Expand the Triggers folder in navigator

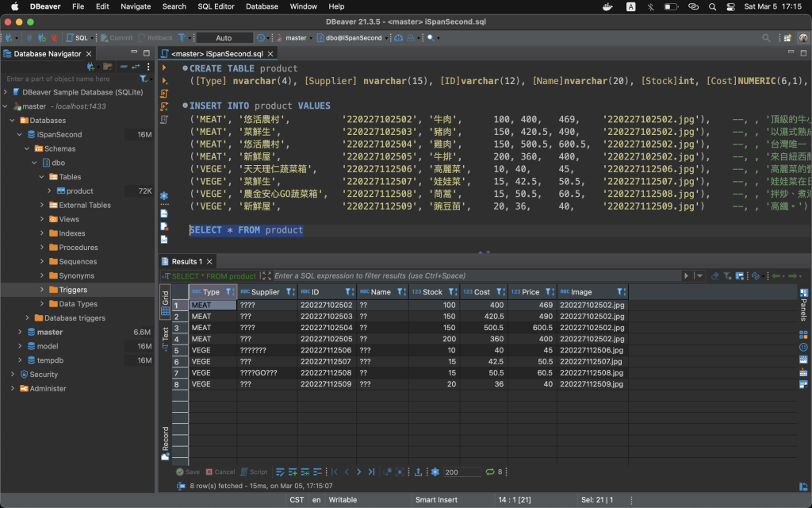[41, 290]
